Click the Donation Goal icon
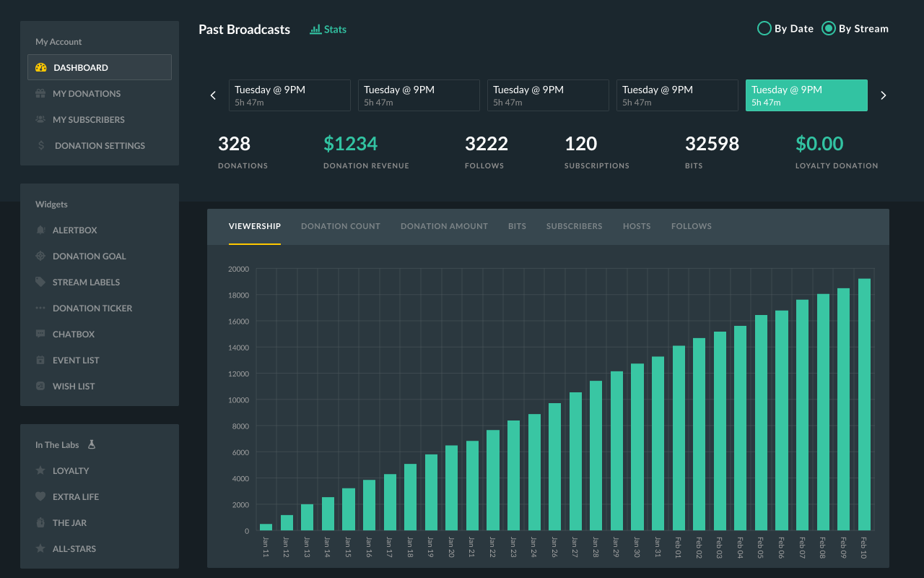The width and height of the screenshot is (924, 578). tap(40, 256)
